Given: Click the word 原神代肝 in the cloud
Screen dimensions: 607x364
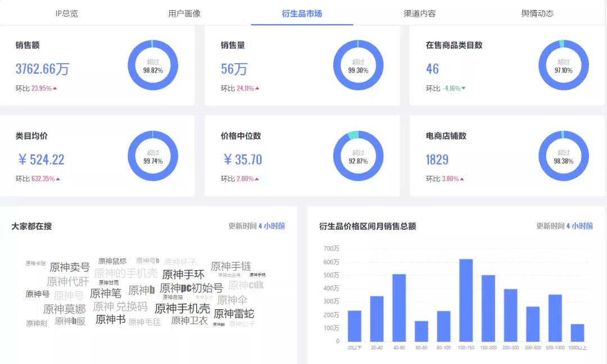Looking at the screenshot, I should click(68, 281).
